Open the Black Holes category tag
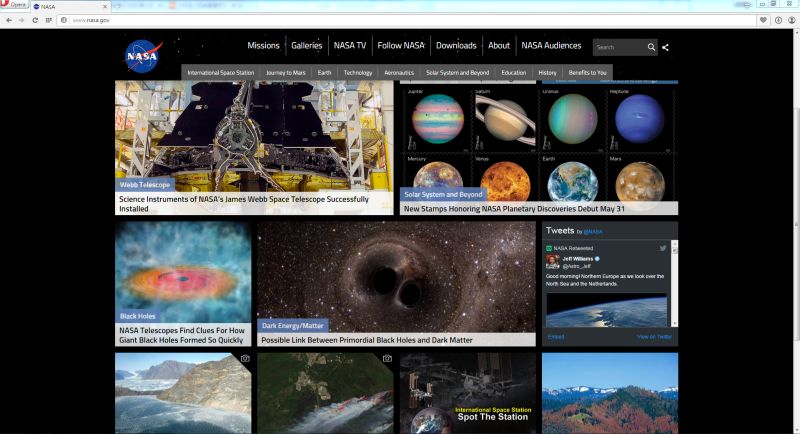This screenshot has height=434, width=800. pos(138,316)
